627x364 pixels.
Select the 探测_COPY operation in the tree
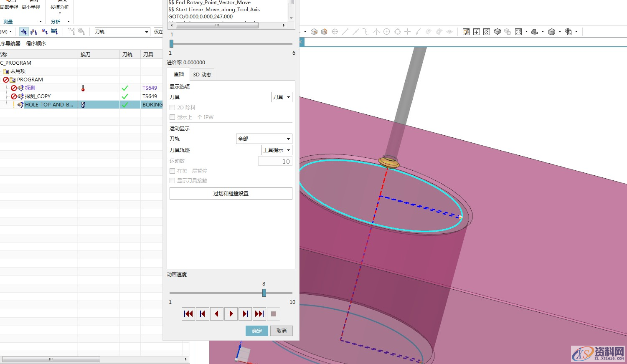[x=38, y=96]
